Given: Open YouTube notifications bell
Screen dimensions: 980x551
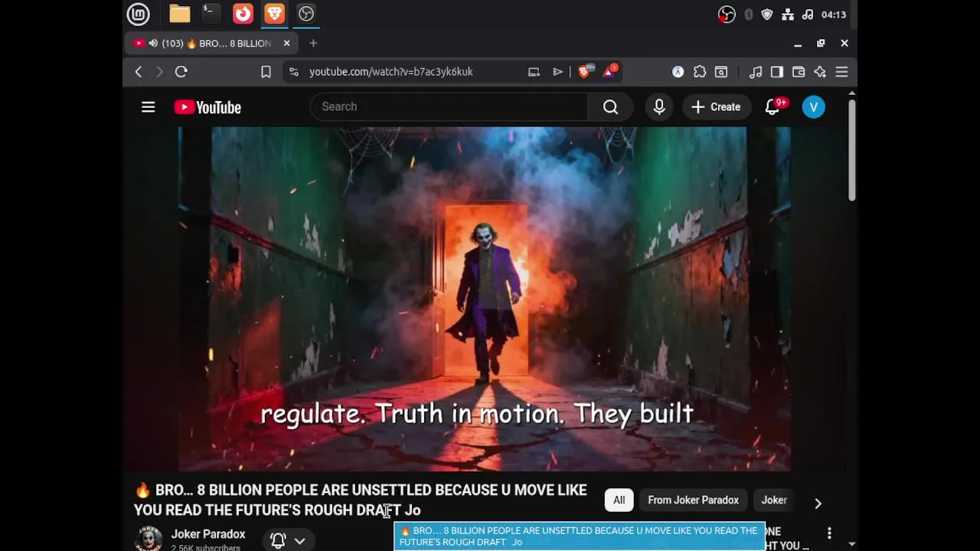Looking at the screenshot, I should pyautogui.click(x=773, y=107).
